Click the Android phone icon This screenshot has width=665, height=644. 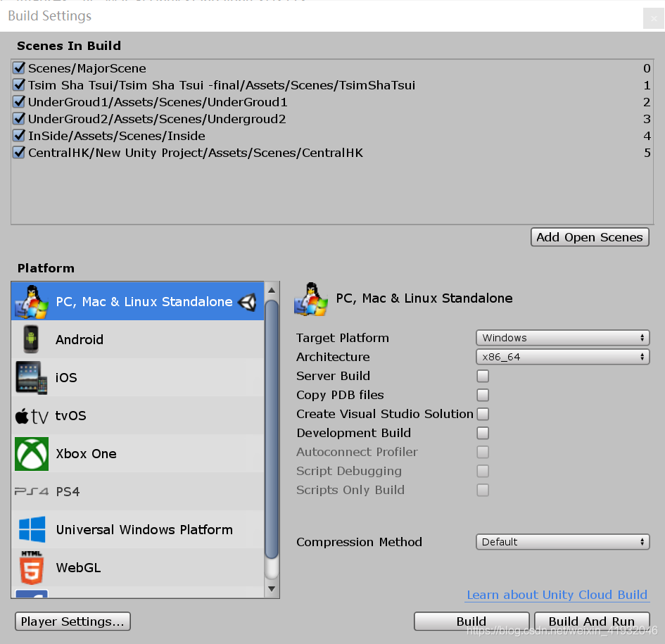pos(31,339)
